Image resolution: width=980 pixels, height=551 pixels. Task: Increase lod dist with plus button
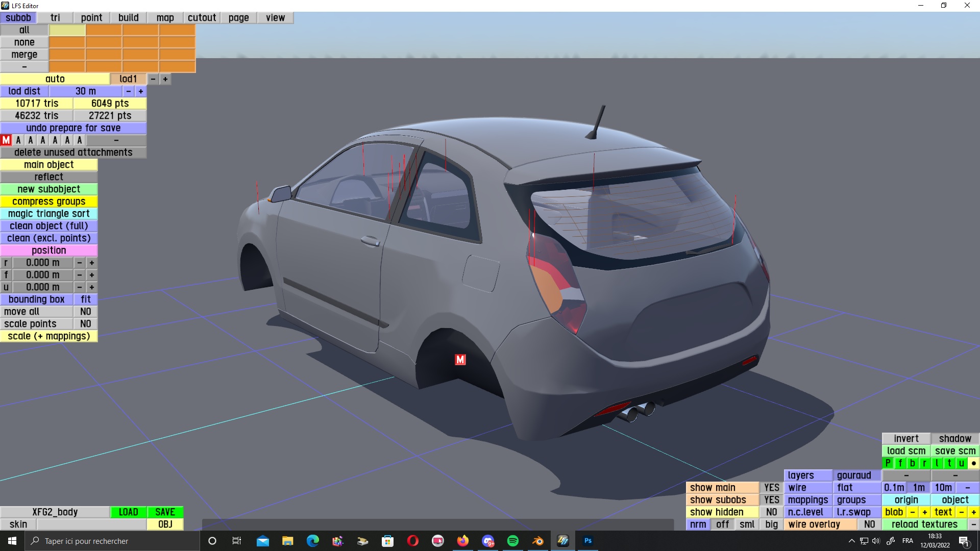(141, 91)
